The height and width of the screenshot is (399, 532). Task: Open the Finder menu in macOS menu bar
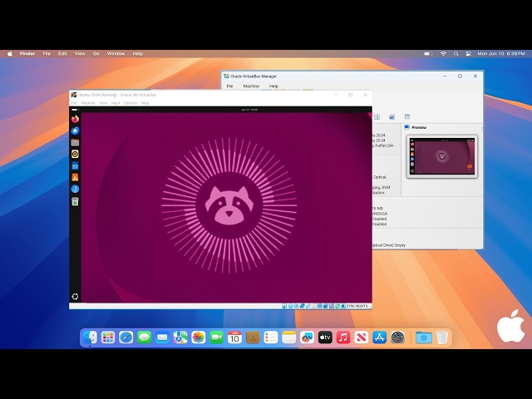pyautogui.click(x=27, y=53)
